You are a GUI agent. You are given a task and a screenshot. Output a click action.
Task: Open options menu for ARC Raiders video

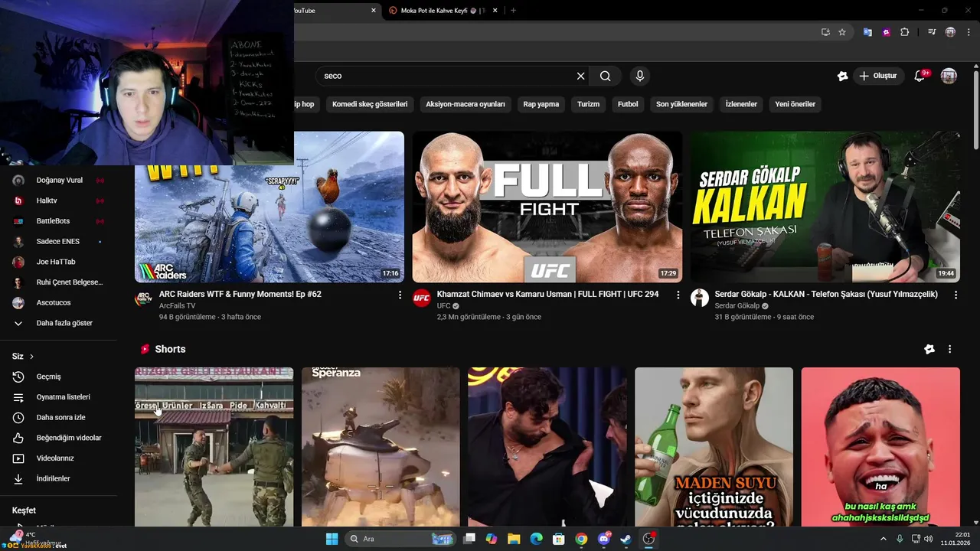click(400, 295)
